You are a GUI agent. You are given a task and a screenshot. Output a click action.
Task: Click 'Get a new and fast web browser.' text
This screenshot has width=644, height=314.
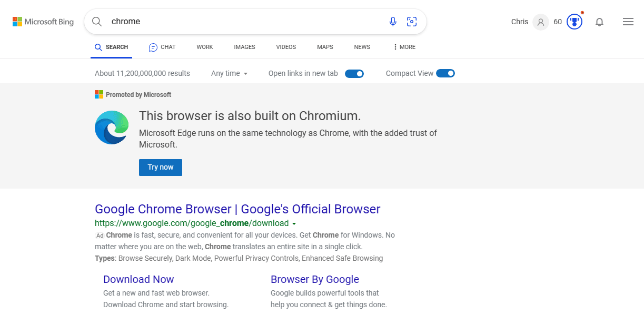pyautogui.click(x=156, y=293)
